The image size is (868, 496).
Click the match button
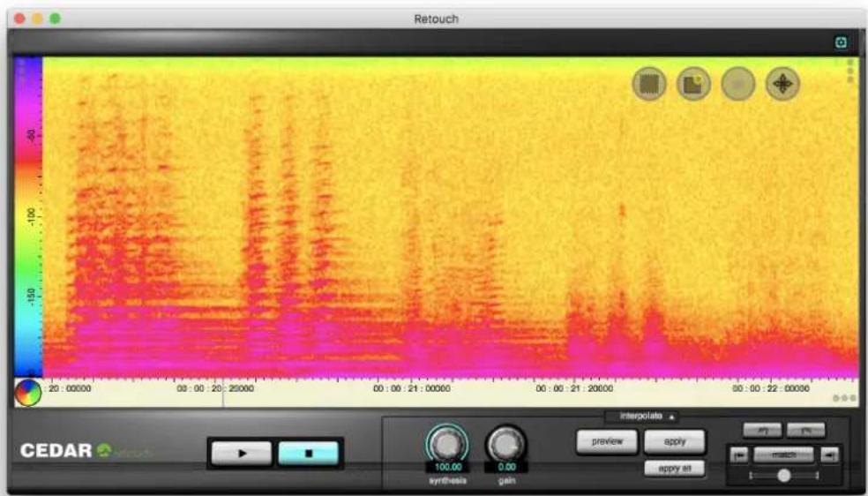[784, 455]
